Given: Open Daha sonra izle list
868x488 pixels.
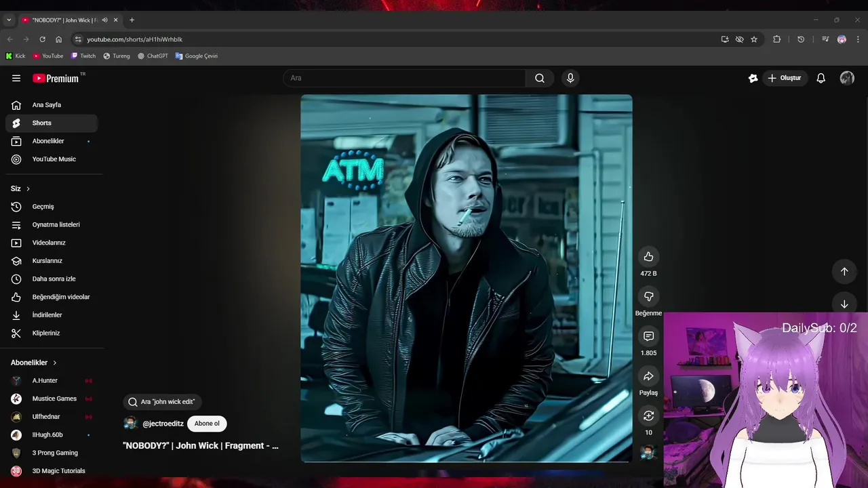Looking at the screenshot, I should pos(52,279).
